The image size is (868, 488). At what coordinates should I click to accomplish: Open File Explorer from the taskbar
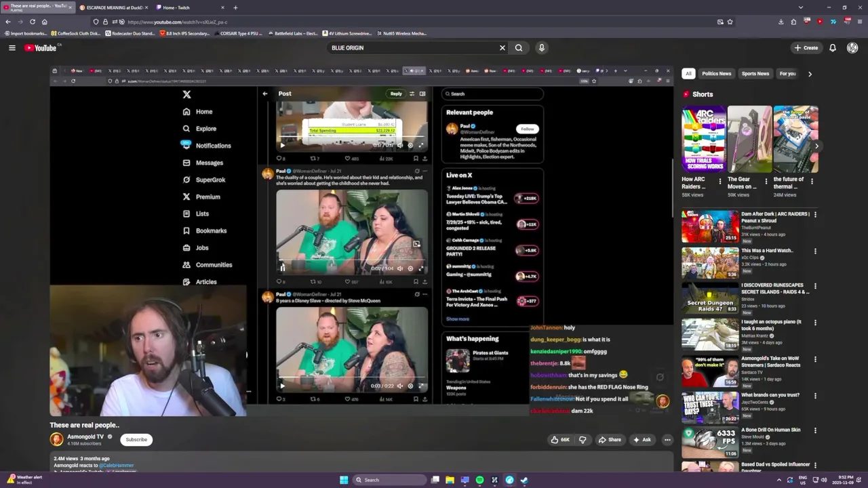pyautogui.click(x=450, y=480)
